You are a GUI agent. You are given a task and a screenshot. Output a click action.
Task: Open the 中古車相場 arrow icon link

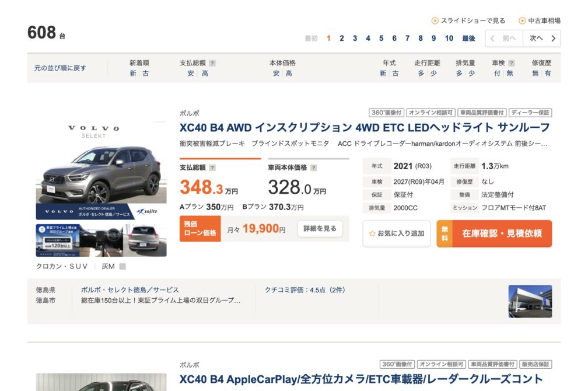pos(522,21)
